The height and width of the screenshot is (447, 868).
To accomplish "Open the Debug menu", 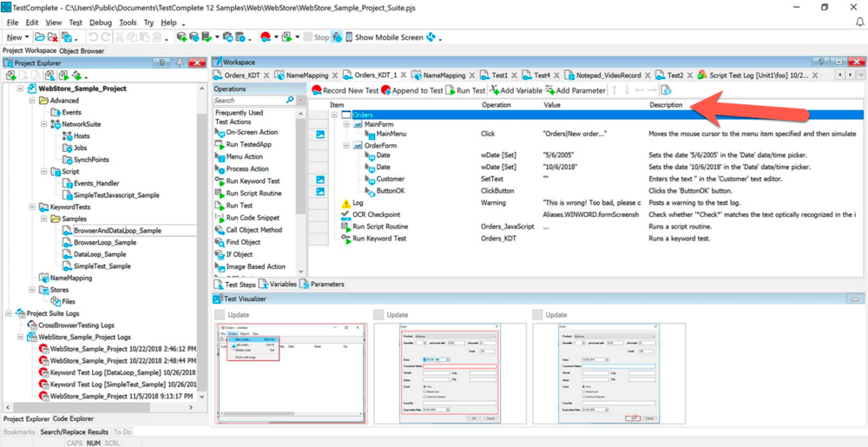I will pyautogui.click(x=100, y=23).
